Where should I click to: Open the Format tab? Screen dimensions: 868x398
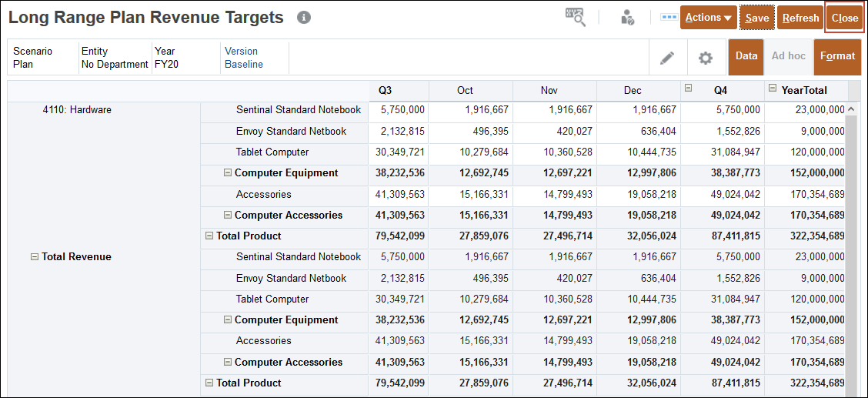[837, 56]
